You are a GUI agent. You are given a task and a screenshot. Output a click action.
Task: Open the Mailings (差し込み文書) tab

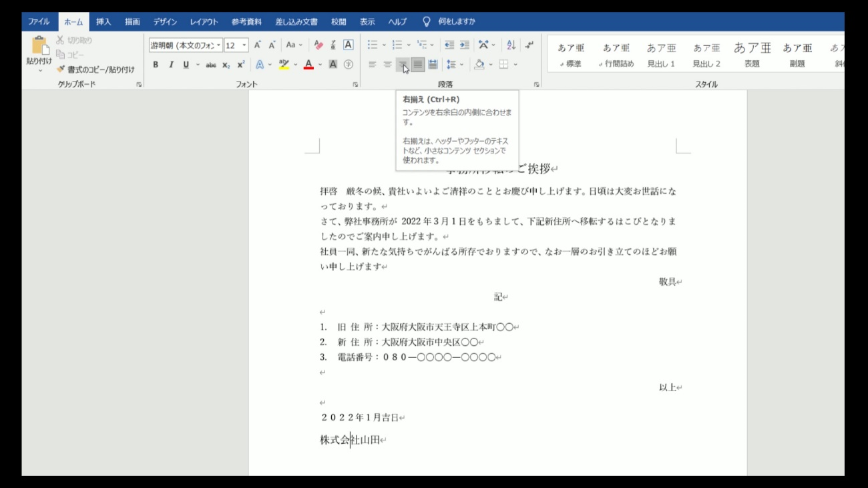(x=296, y=22)
